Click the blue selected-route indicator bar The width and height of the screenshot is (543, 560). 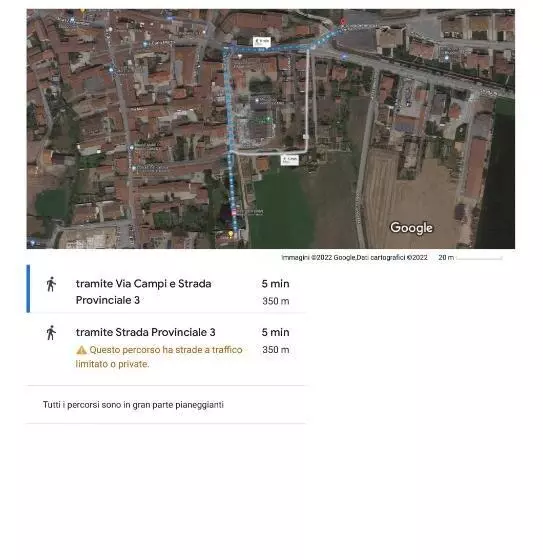coord(28,289)
